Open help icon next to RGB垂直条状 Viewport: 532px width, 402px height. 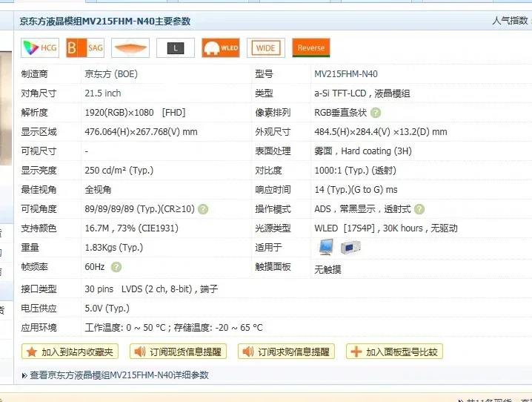(376, 113)
